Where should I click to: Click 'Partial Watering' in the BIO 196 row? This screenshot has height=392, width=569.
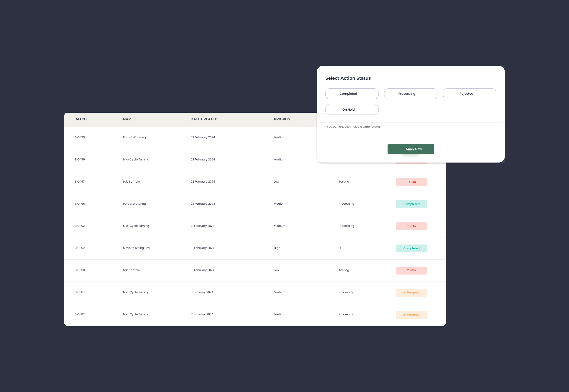(x=134, y=204)
